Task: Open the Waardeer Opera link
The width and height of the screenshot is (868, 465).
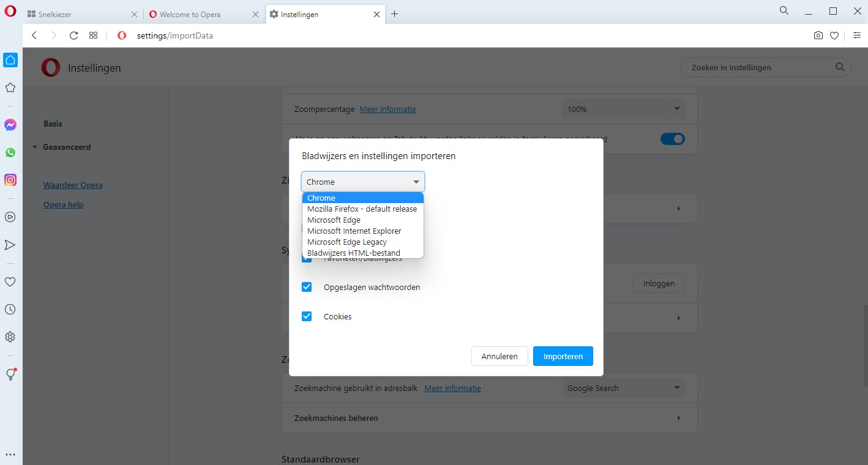Action: 73,185
